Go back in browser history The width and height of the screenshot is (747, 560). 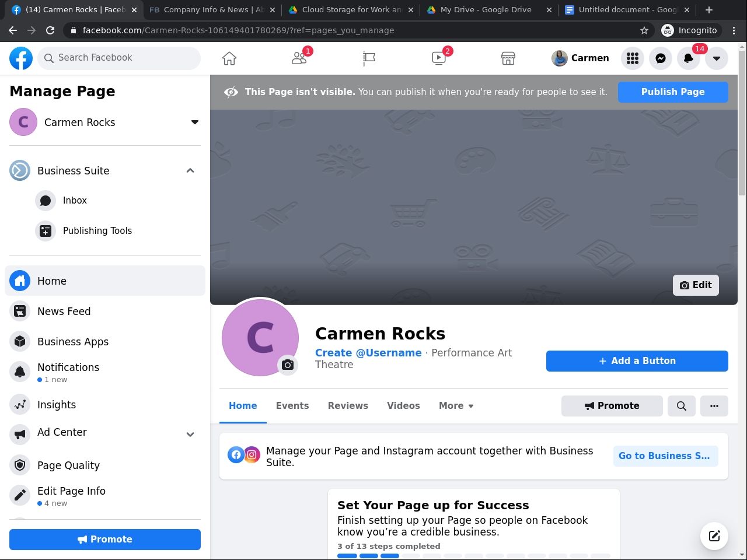(13, 30)
